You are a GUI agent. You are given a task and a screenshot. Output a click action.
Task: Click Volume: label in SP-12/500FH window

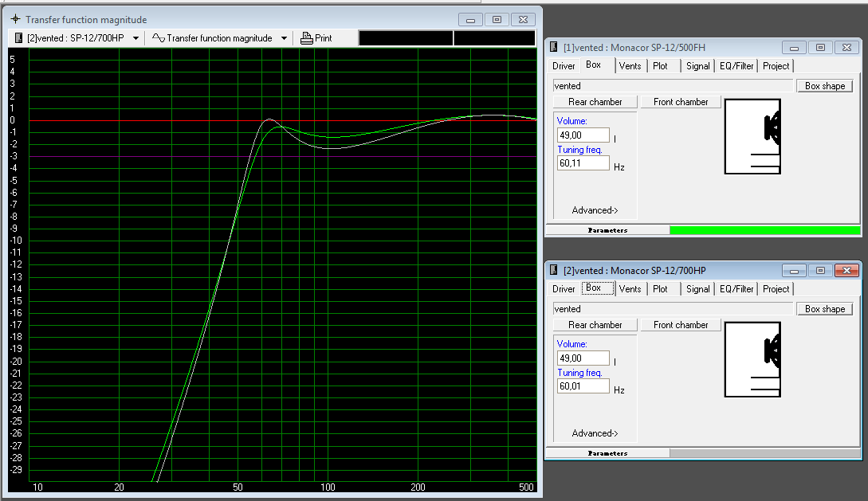(x=571, y=120)
